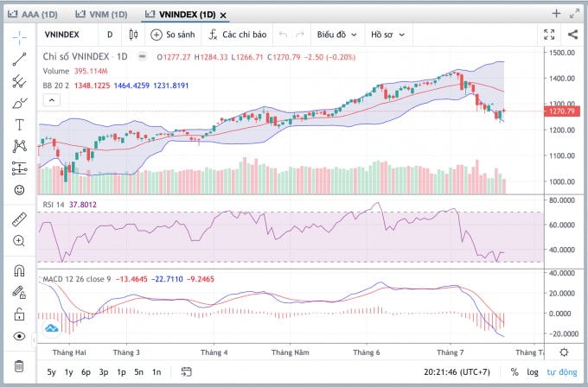Click the Volume indicator label
The width and height of the screenshot is (588, 387).
pos(56,71)
